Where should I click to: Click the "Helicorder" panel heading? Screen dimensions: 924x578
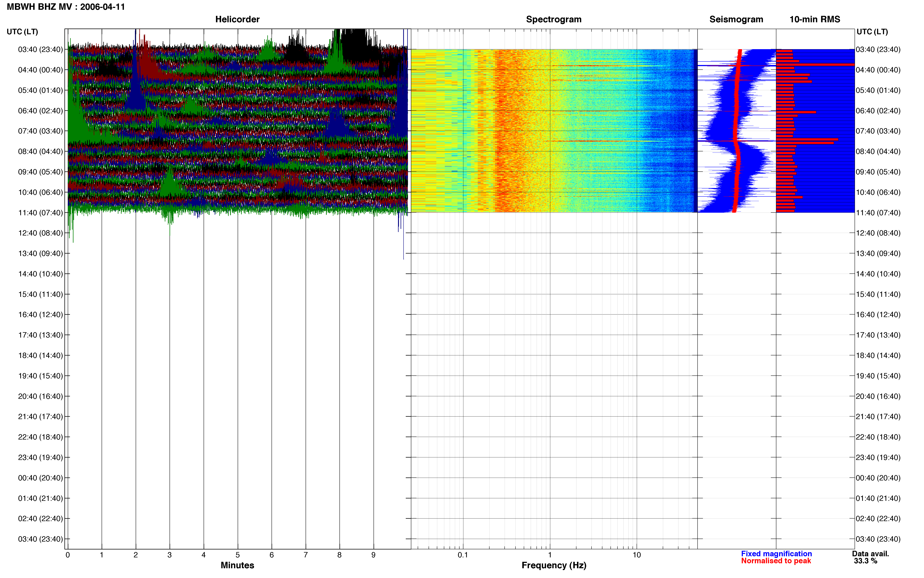click(237, 19)
